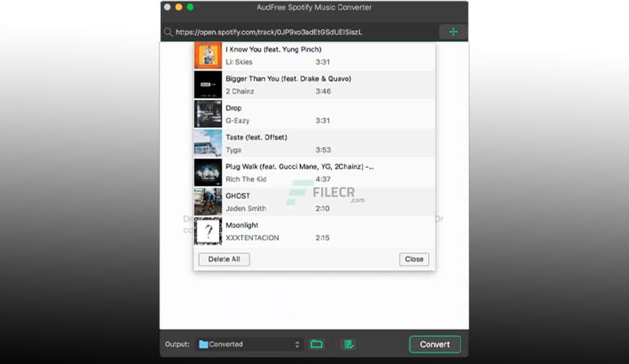629x364 pixels.
Task: Click the 4:37 duration of Plug Walk
Action: pyautogui.click(x=323, y=179)
